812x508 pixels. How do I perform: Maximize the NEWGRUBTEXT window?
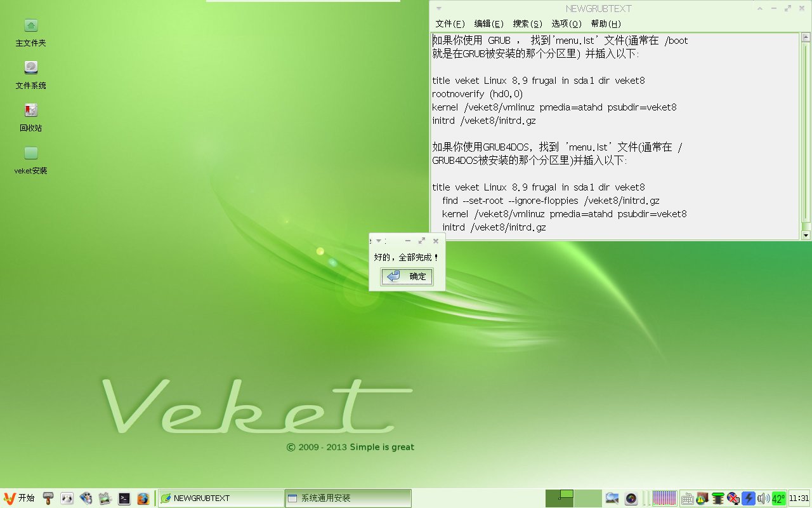coord(788,9)
